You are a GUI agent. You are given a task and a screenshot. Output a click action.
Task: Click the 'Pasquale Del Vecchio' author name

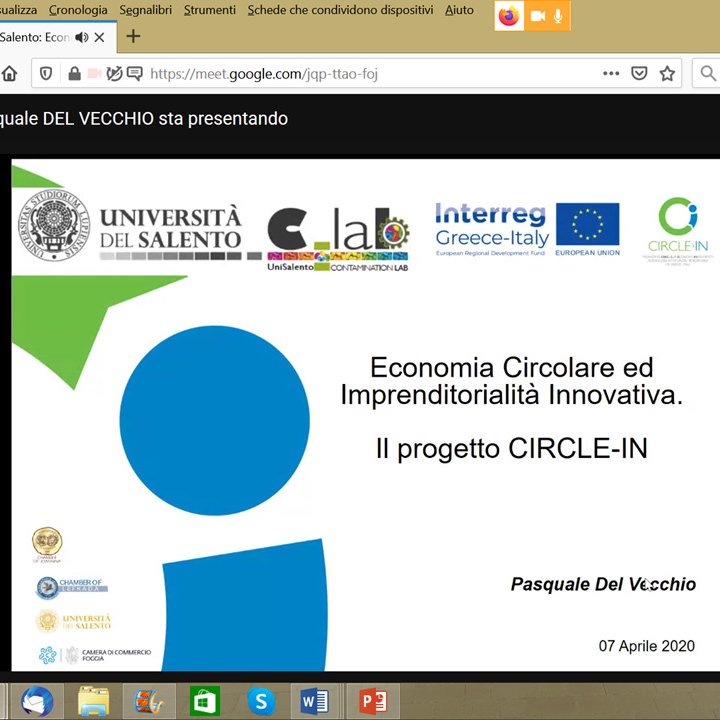(603, 584)
